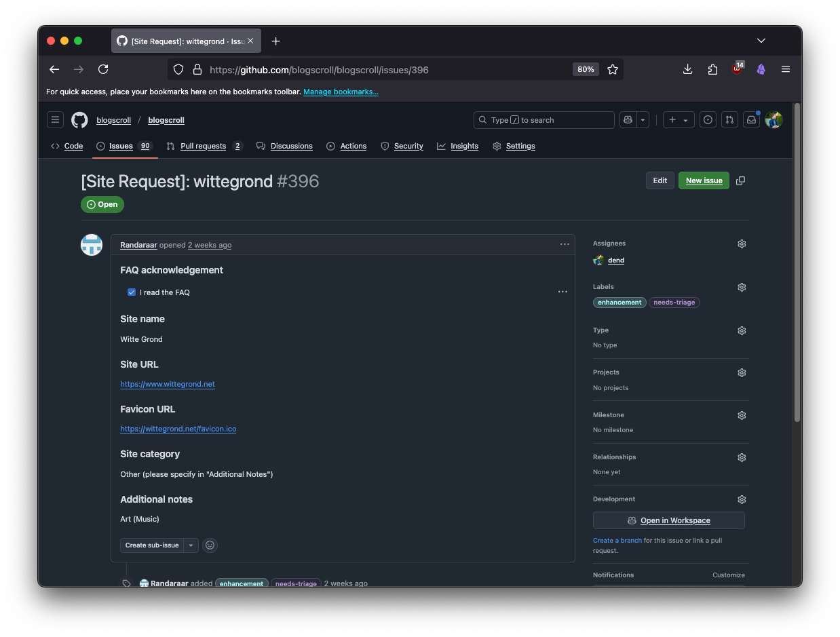Open Randaraar's profile link
The height and width of the screenshot is (637, 840).
pos(138,245)
